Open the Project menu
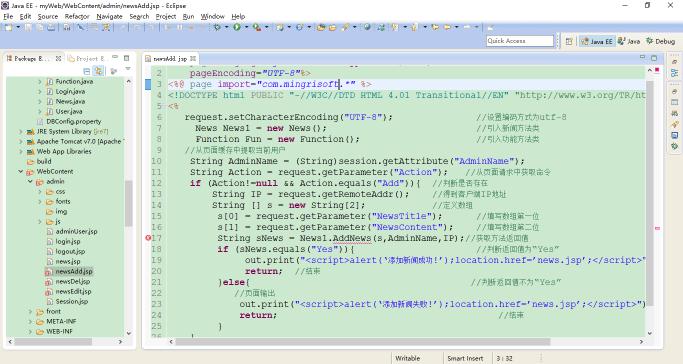Image resolution: width=683 pixels, height=364 pixels. tap(166, 16)
